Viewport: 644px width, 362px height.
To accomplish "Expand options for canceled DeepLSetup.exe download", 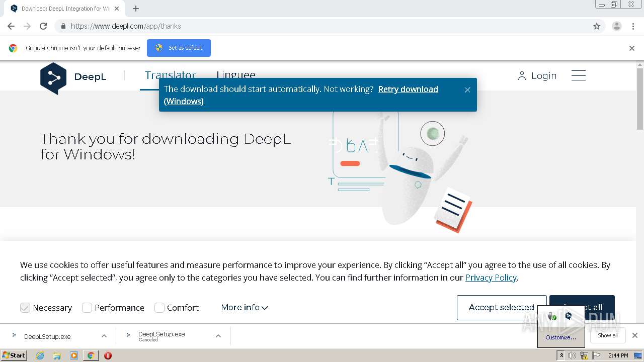I will tap(218, 336).
